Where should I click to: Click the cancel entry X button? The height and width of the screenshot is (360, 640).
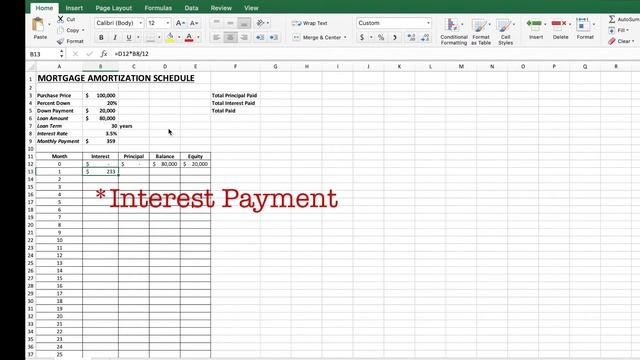75,54
